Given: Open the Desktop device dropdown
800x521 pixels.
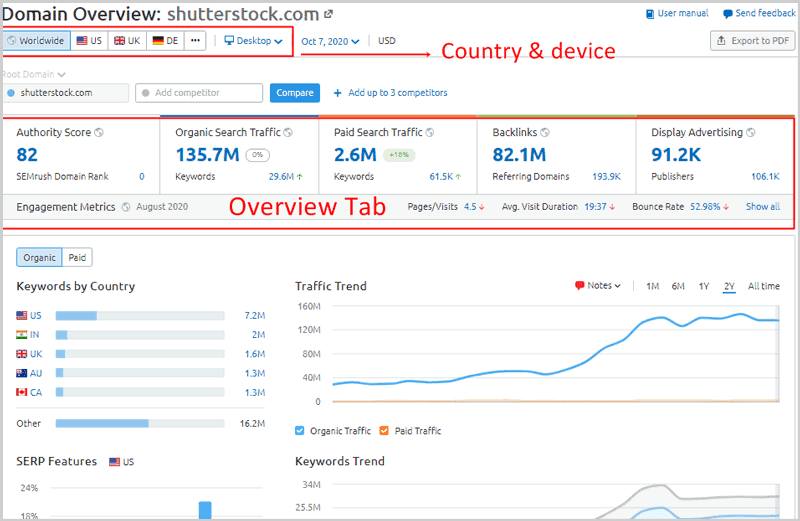Looking at the screenshot, I should 252,41.
